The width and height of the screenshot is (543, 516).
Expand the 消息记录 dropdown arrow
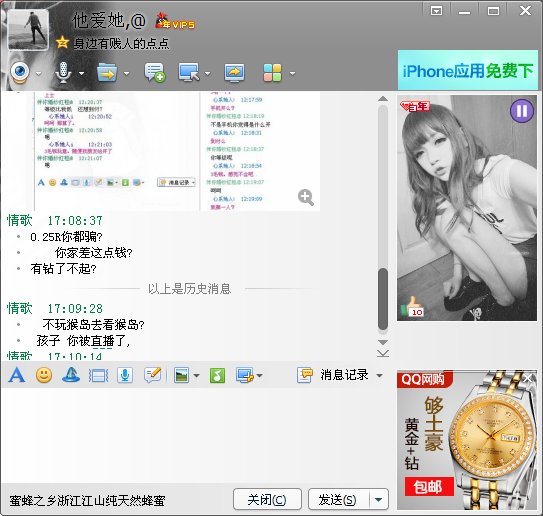[380, 376]
